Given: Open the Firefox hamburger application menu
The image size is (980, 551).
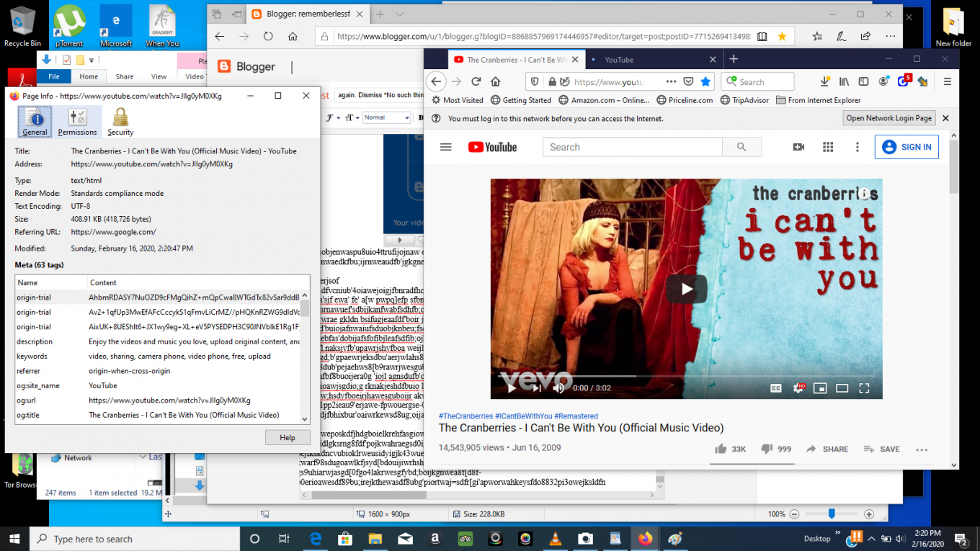Looking at the screenshot, I should coord(948,81).
